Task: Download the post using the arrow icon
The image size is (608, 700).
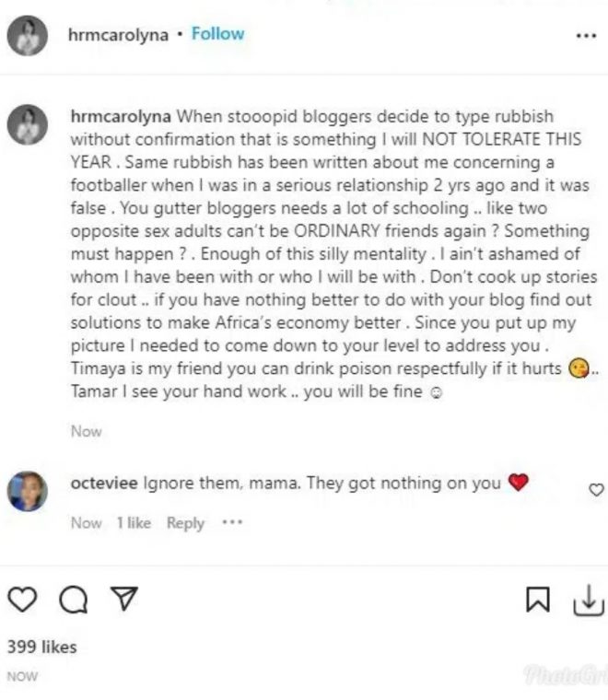Action: point(586,601)
